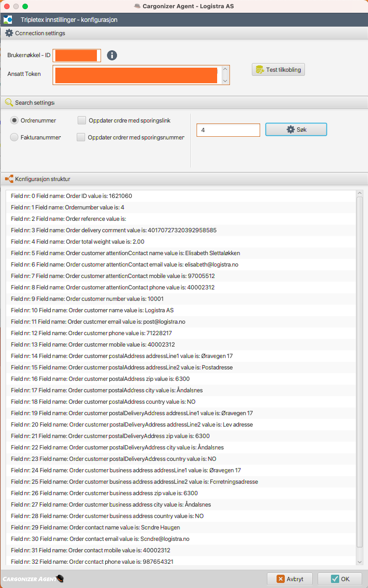Viewport: 368px width, 588px height.
Task: Click the Ansatt Token scroll up arrow
Action: pos(225,69)
